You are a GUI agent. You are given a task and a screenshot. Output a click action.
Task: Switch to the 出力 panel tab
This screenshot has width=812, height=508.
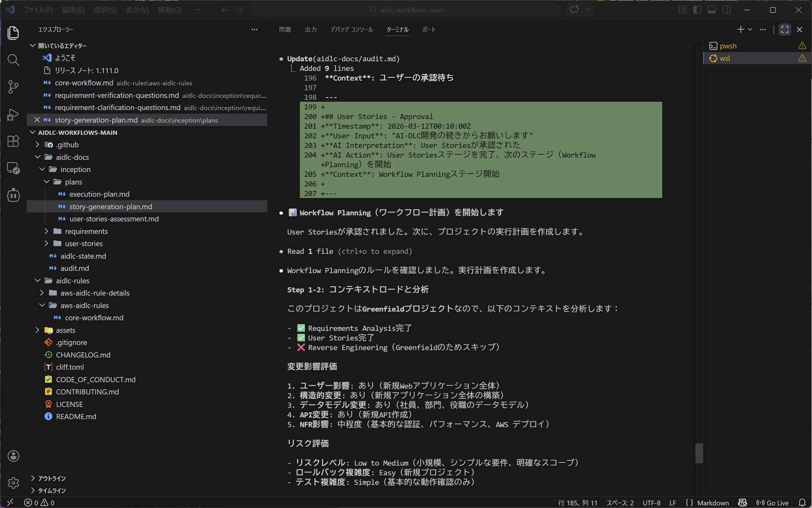tap(311, 30)
